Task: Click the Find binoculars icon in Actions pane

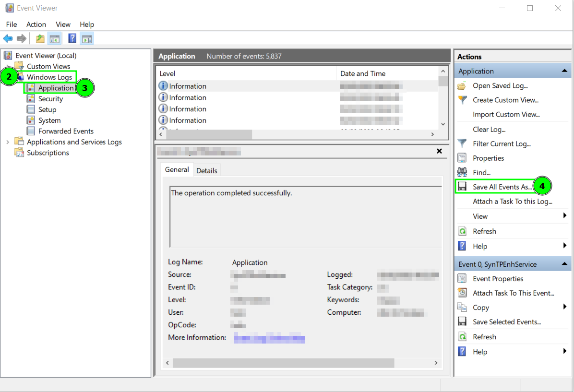Action: point(462,172)
